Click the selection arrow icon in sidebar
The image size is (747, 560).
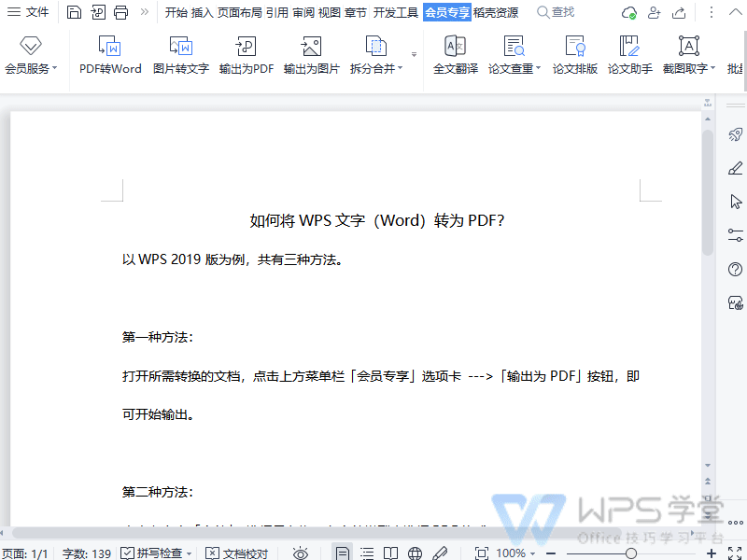coord(736,202)
